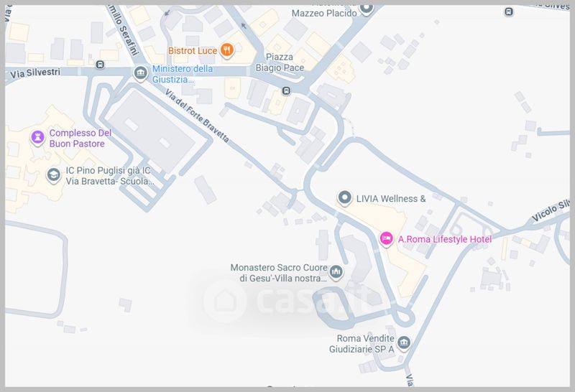Click the LIVIA Wellness & text label
Image resolution: width=575 pixels, height=392 pixels.
tap(391, 199)
